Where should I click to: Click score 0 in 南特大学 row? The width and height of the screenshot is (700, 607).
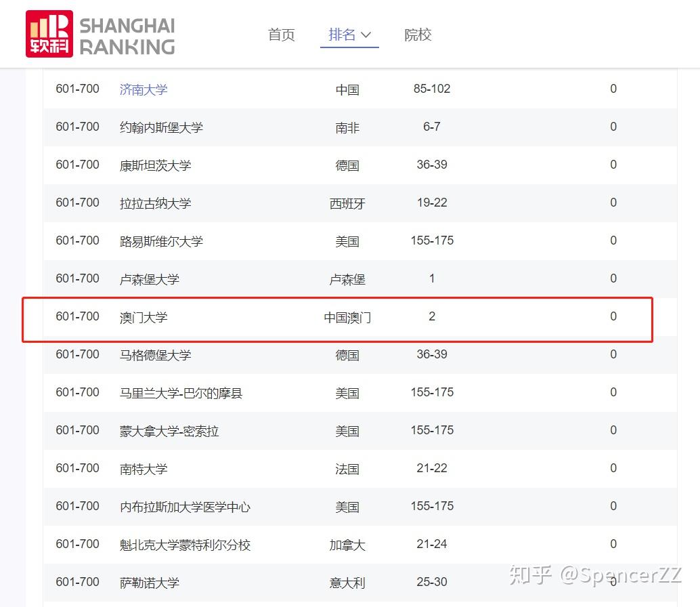[613, 468]
